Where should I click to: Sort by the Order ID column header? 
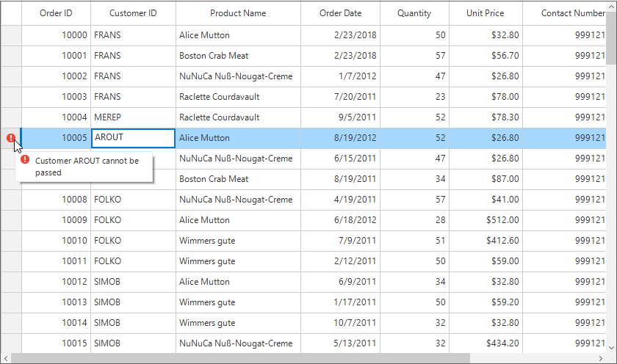pos(57,13)
